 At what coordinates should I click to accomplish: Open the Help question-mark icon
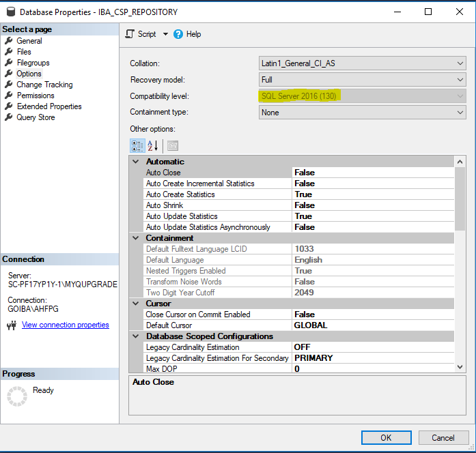178,34
